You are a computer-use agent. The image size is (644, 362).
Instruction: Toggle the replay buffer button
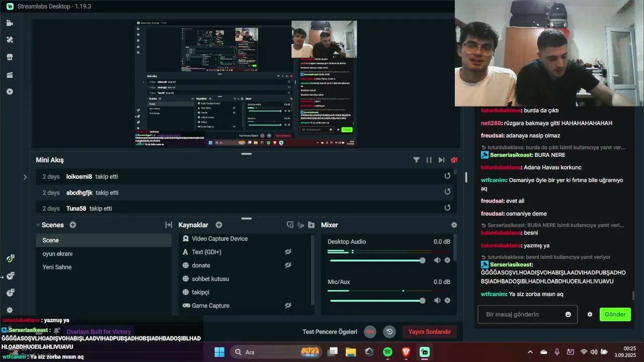click(x=389, y=332)
